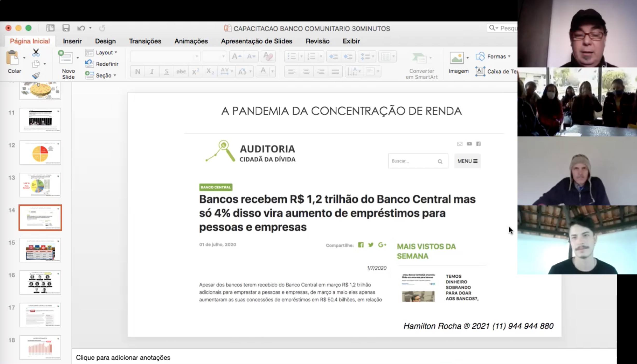Click the Undo arrow icon
This screenshot has width=637, height=364.
point(81,28)
